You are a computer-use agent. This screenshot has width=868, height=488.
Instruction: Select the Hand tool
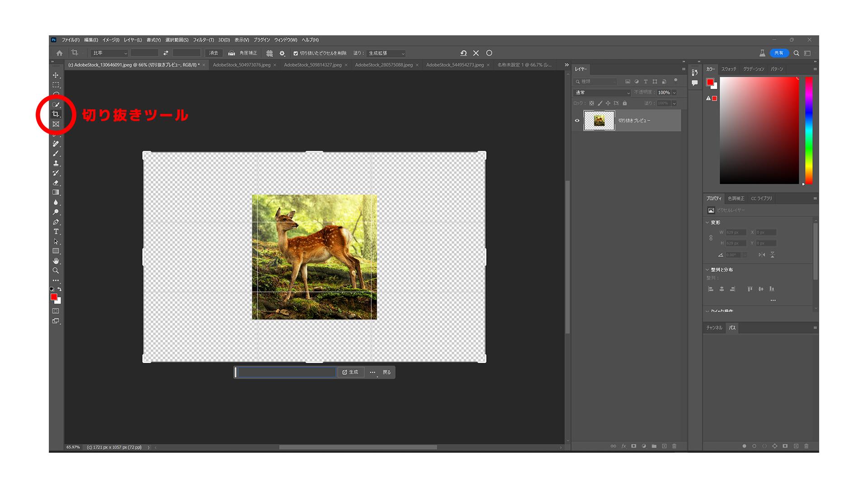[x=56, y=261]
